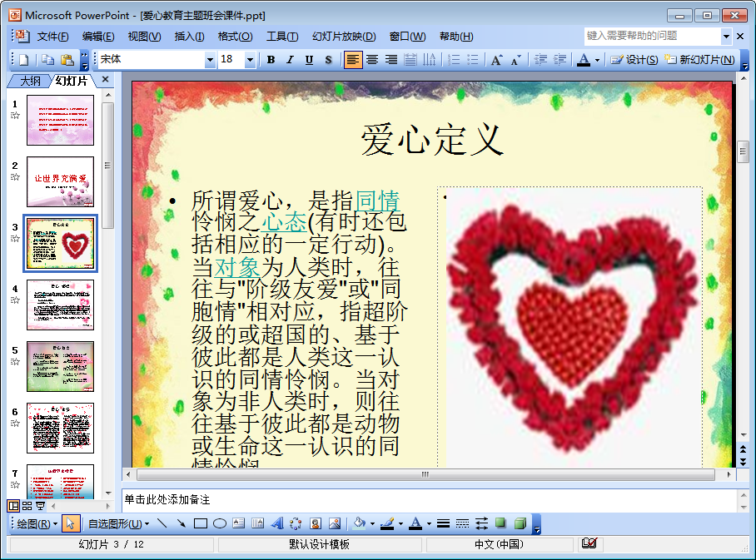756x560 pixels.
Task: Insert a horizontal text box
Action: 239,523
